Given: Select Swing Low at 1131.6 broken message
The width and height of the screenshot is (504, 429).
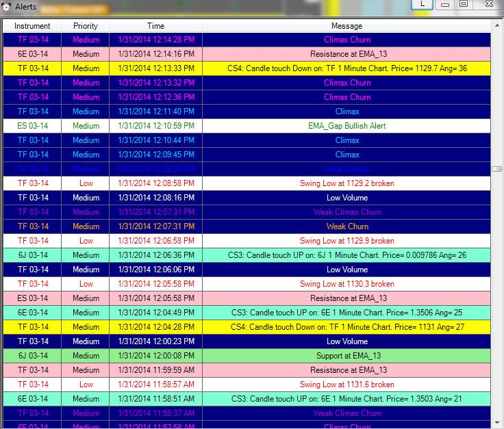Looking at the screenshot, I should pyautogui.click(x=347, y=385).
